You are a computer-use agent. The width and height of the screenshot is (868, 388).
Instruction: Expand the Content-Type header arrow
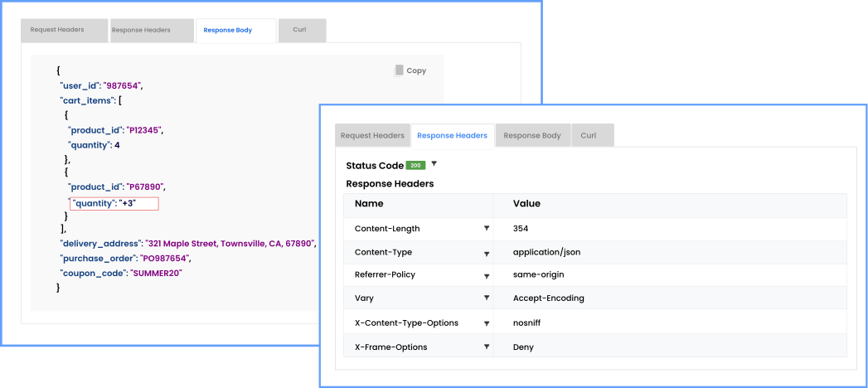(x=487, y=252)
